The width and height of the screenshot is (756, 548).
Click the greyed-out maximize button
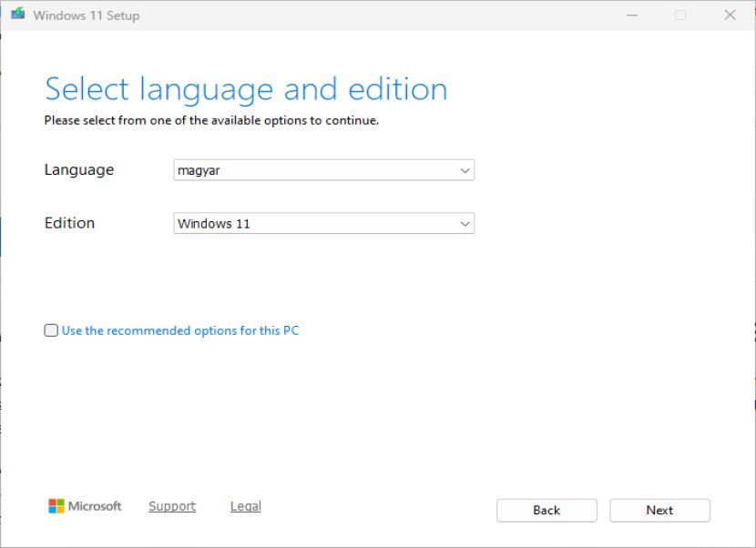pyautogui.click(x=680, y=15)
